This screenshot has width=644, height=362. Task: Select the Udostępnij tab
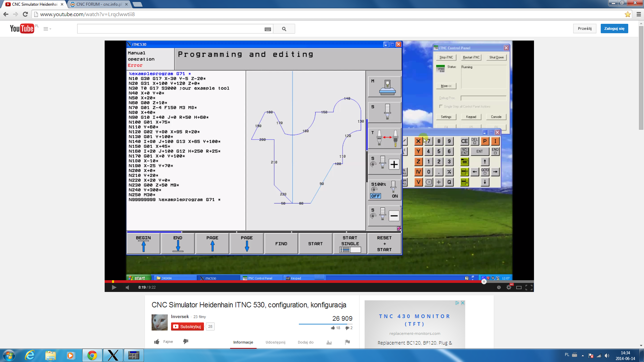275,342
